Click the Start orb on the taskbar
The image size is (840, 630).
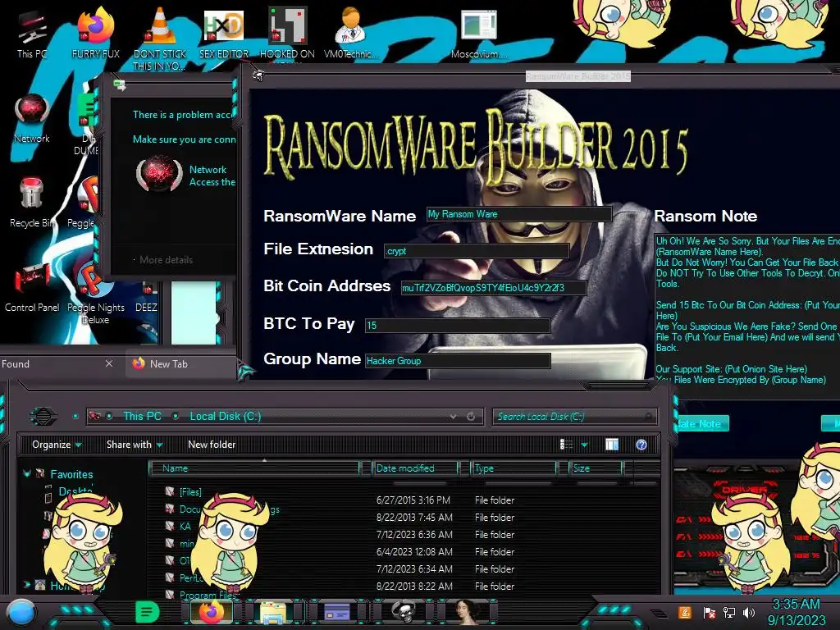[21, 612]
